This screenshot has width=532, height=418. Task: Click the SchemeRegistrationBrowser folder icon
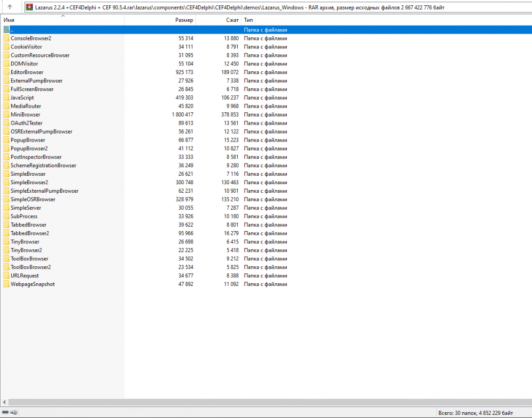click(x=6, y=166)
